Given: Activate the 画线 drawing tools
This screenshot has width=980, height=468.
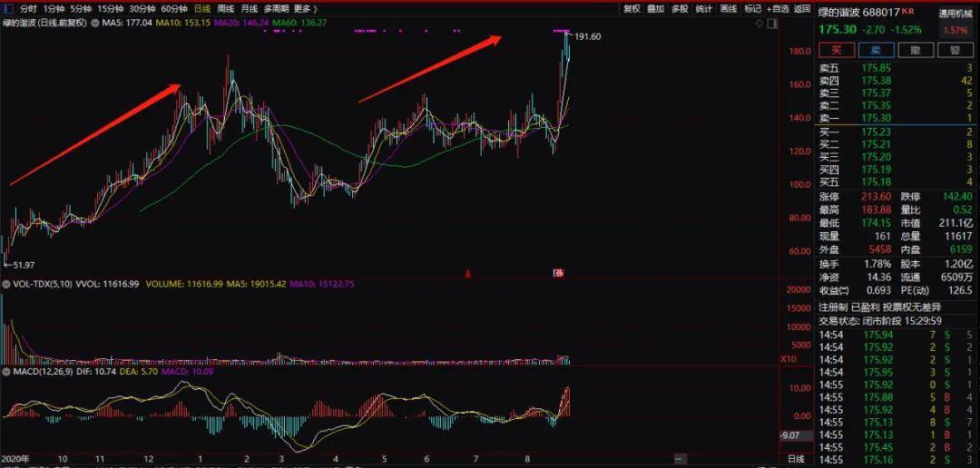Looking at the screenshot, I should (x=728, y=9).
